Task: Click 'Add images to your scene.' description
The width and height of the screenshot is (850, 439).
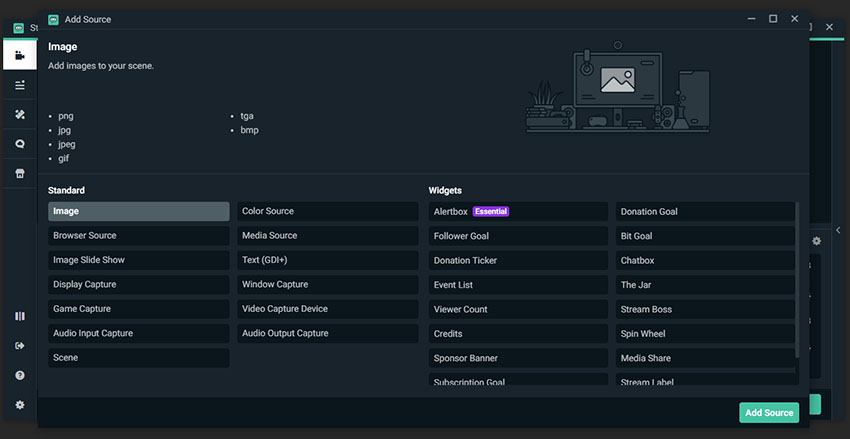Action: [x=101, y=66]
